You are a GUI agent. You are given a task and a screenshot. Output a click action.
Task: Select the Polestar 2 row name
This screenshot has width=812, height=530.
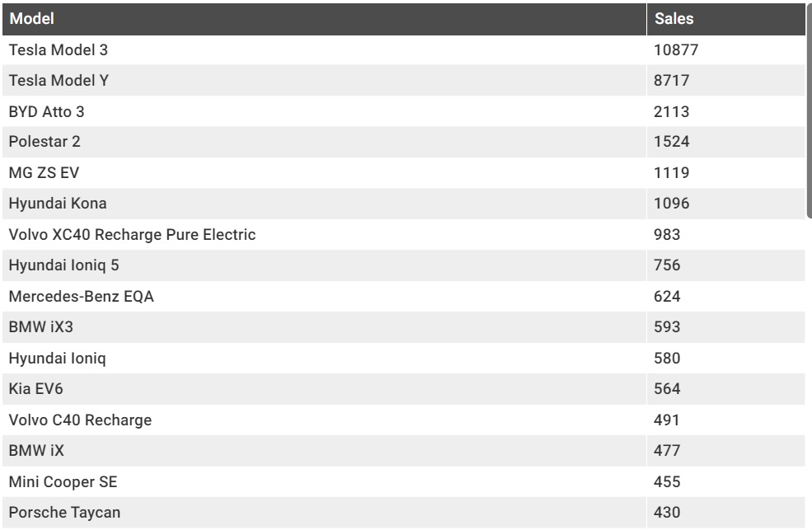pos(45,142)
